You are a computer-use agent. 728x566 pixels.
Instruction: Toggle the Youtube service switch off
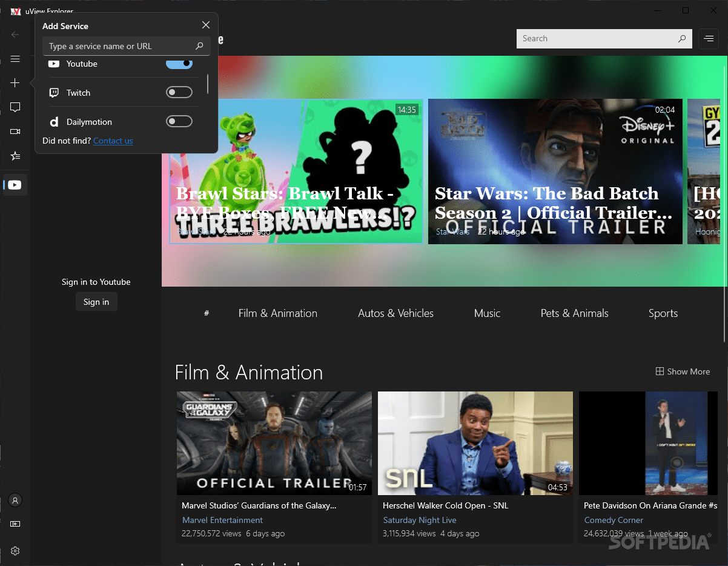(x=179, y=63)
